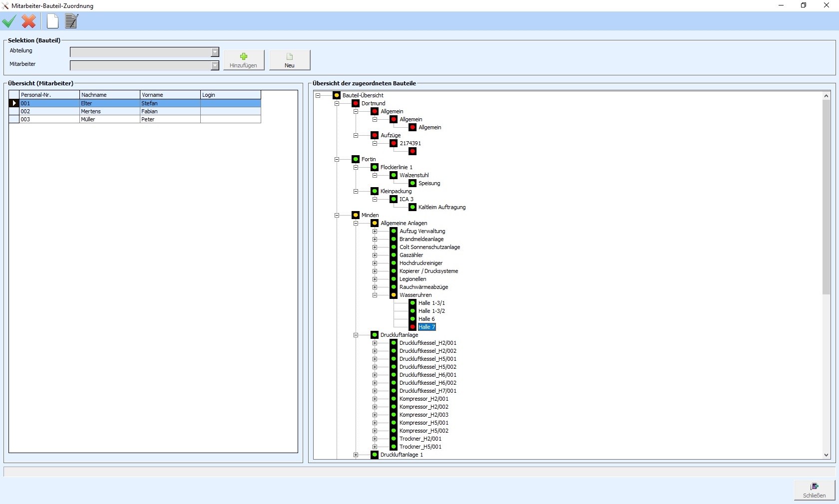Select the Halle 1-3/2 tree item

click(431, 311)
